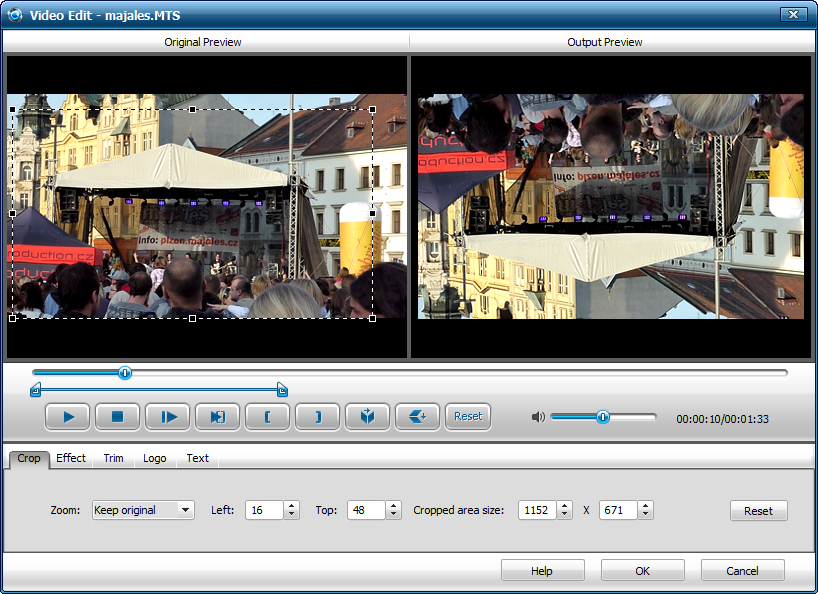The width and height of the screenshot is (818, 594).
Task: Open the Logo tab
Action: (154, 458)
